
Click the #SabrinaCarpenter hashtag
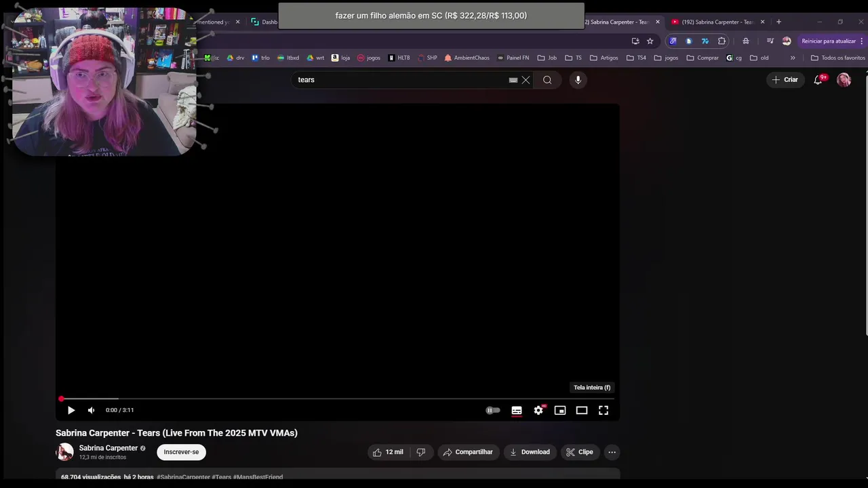tap(183, 477)
